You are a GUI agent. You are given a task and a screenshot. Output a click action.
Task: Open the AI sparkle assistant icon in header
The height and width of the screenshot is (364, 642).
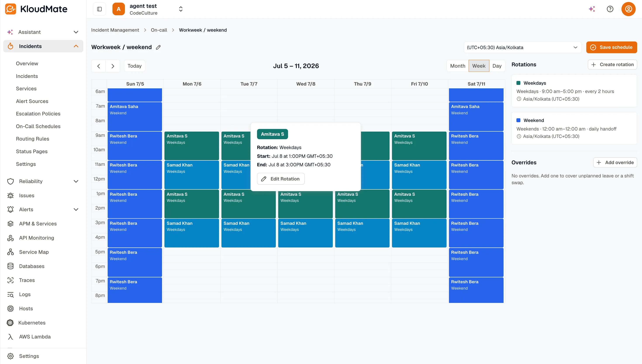(592, 9)
